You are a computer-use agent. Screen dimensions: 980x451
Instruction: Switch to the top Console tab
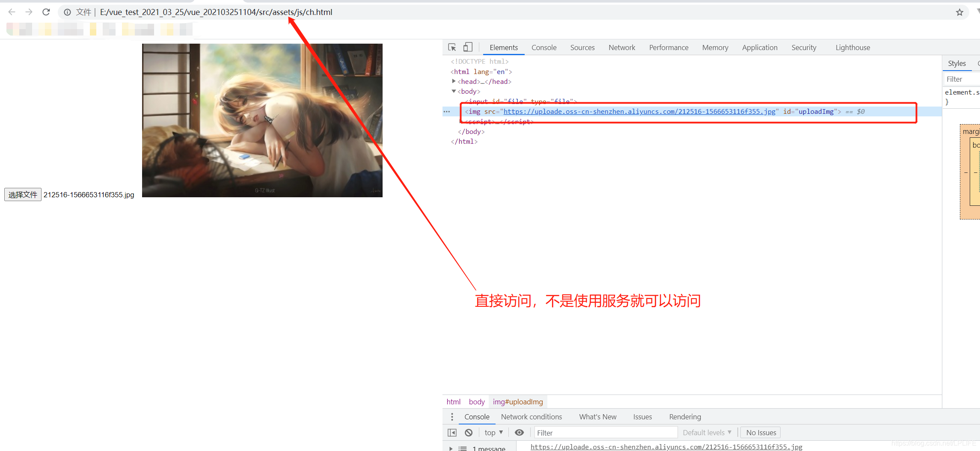[x=544, y=47]
